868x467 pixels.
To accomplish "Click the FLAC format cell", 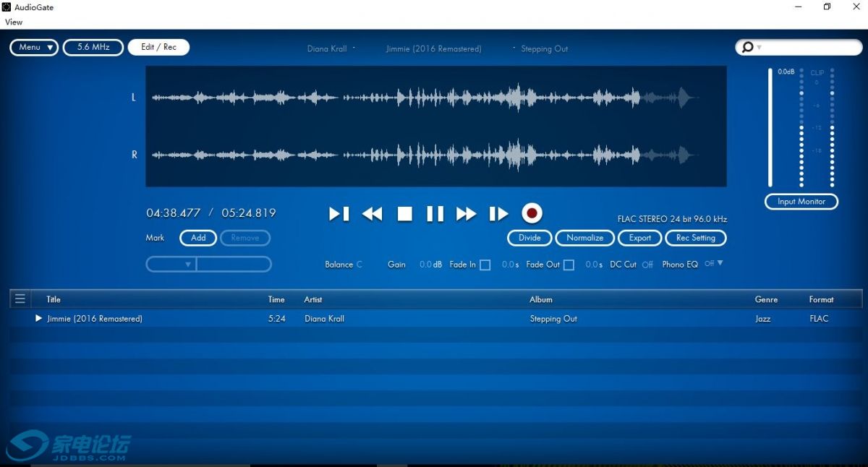I will [819, 319].
